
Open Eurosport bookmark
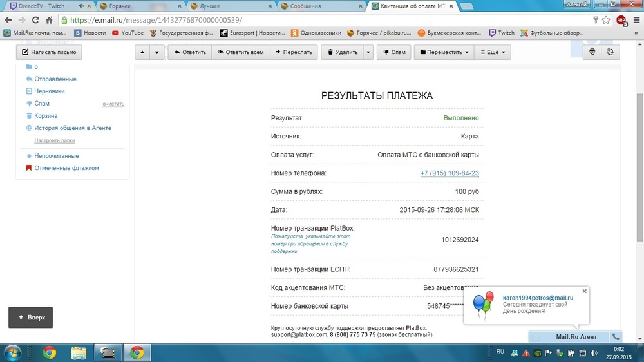point(252,33)
